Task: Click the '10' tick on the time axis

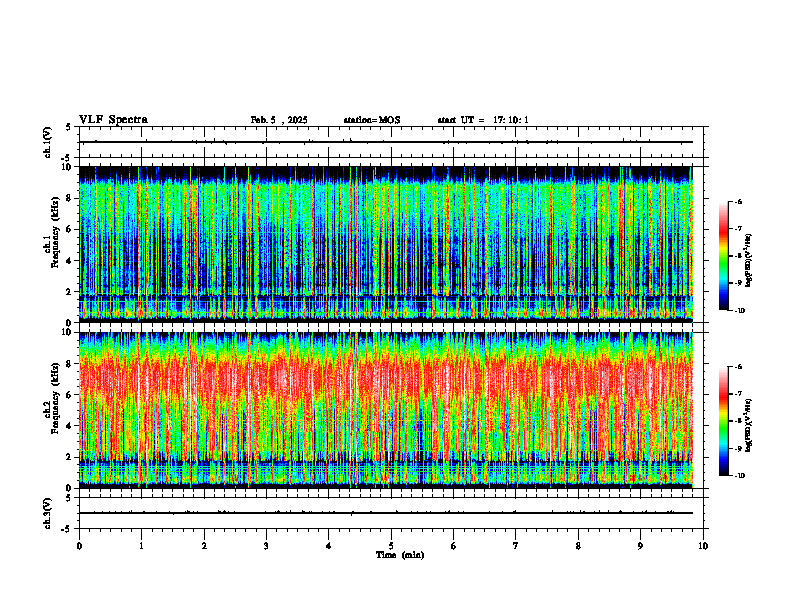Action: [703, 546]
